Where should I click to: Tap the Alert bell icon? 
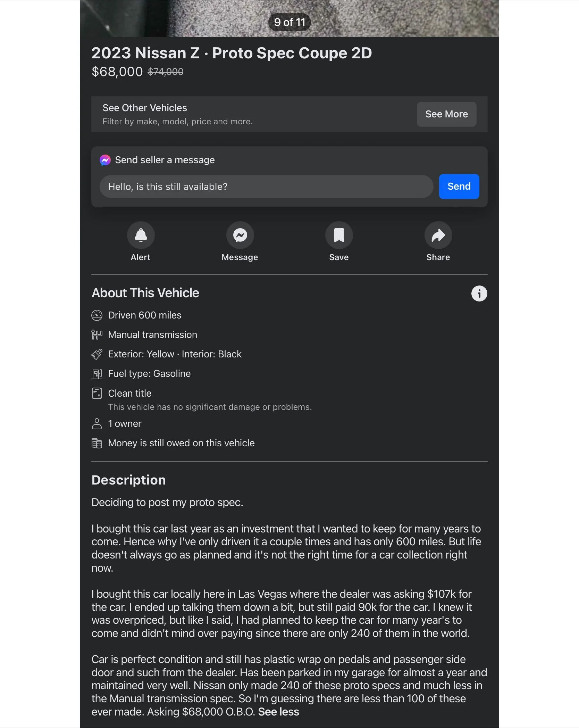[x=141, y=235]
